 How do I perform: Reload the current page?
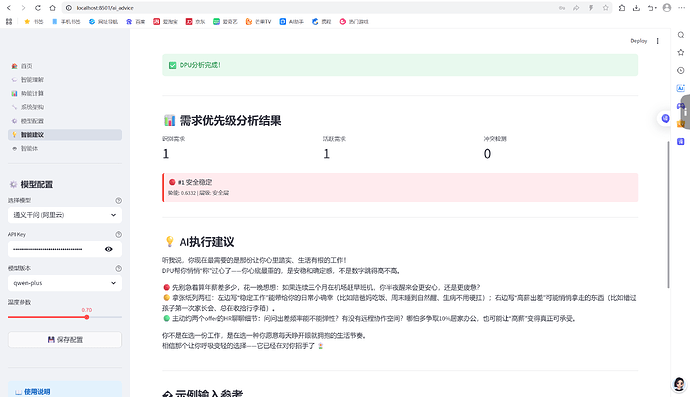pos(38,8)
